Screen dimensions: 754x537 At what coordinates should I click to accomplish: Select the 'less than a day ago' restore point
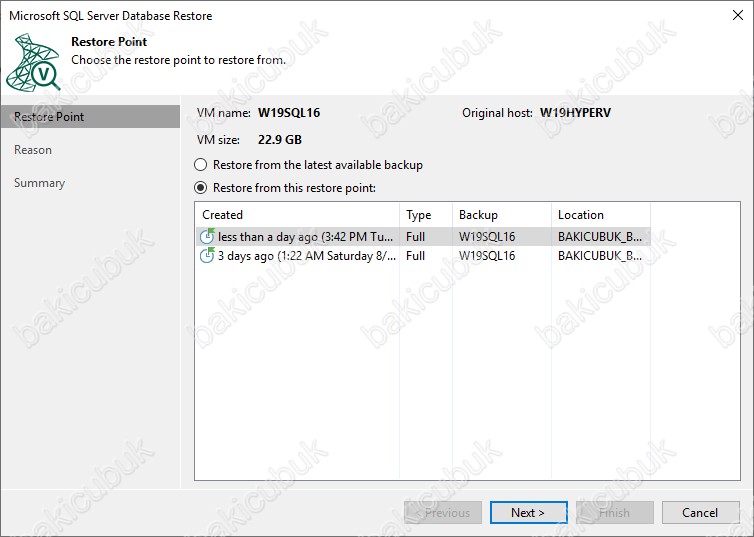tap(423, 237)
